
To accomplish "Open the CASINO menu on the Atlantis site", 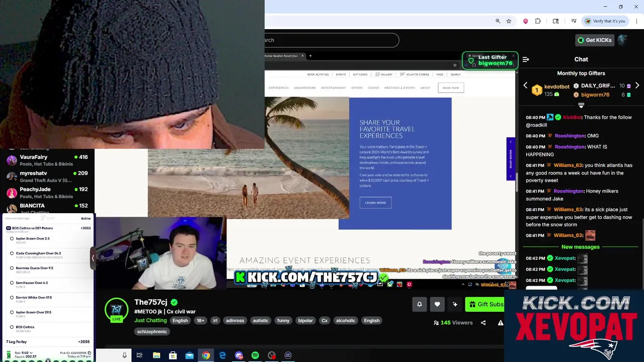I will tap(373, 88).
